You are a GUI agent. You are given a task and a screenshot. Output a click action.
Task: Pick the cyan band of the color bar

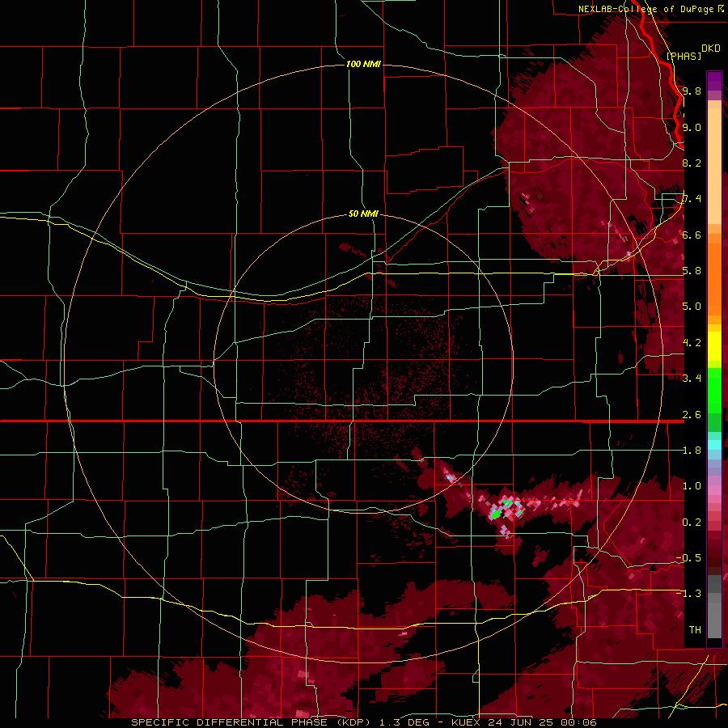[x=714, y=445]
